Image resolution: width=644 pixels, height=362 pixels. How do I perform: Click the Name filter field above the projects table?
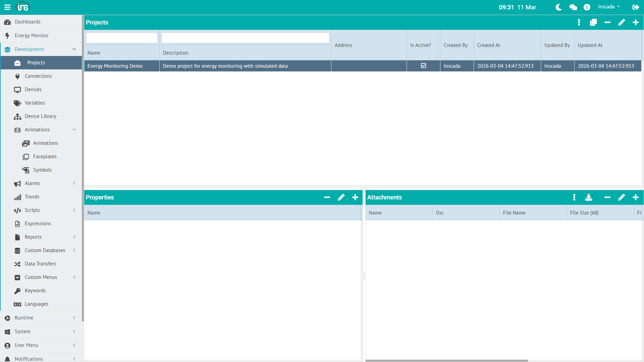click(121, 38)
